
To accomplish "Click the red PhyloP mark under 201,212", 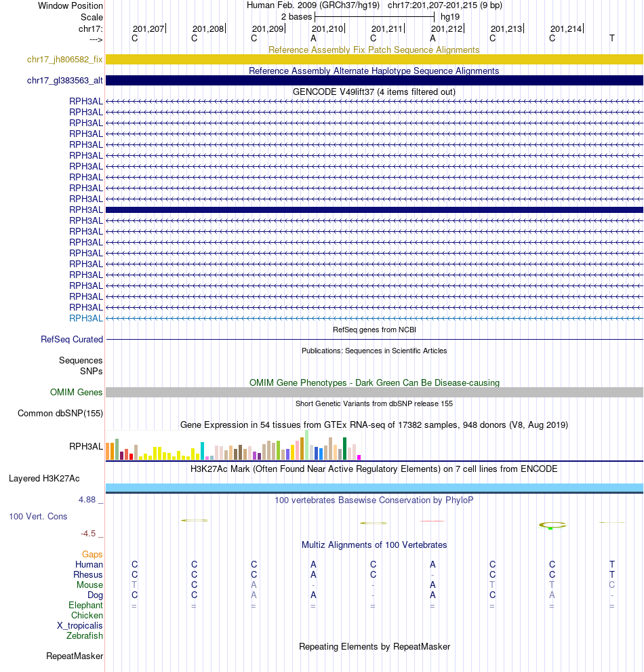I will click(432, 521).
